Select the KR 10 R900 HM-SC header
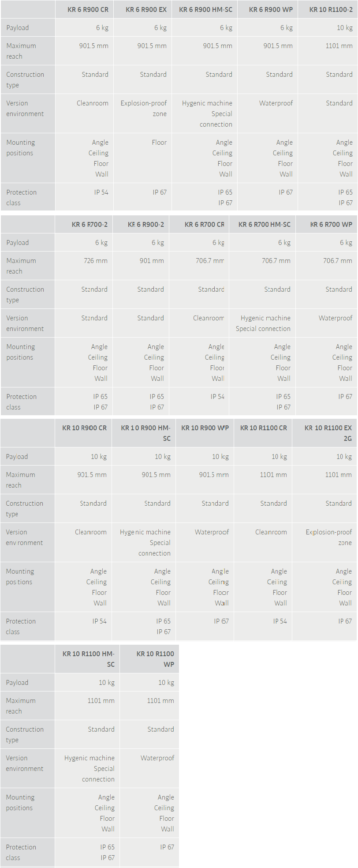 tap(145, 433)
